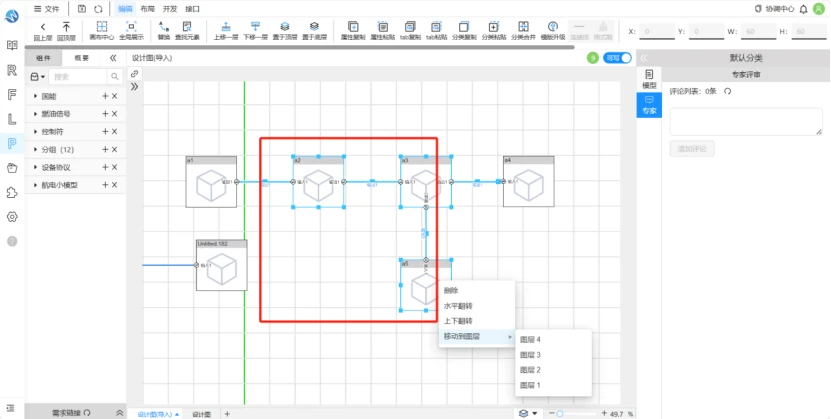Open the layers dropdown near zoom
Viewport: 831px width, 419px height.
tap(528, 413)
